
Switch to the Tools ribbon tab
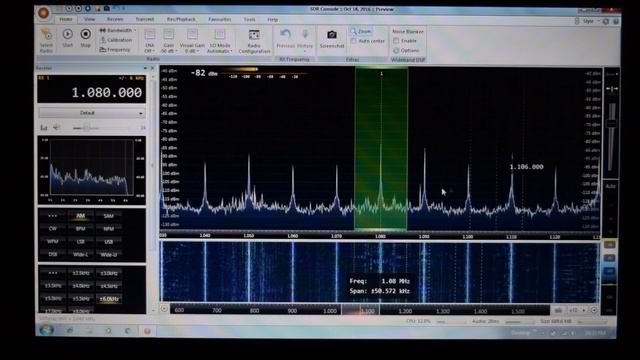pyautogui.click(x=249, y=19)
